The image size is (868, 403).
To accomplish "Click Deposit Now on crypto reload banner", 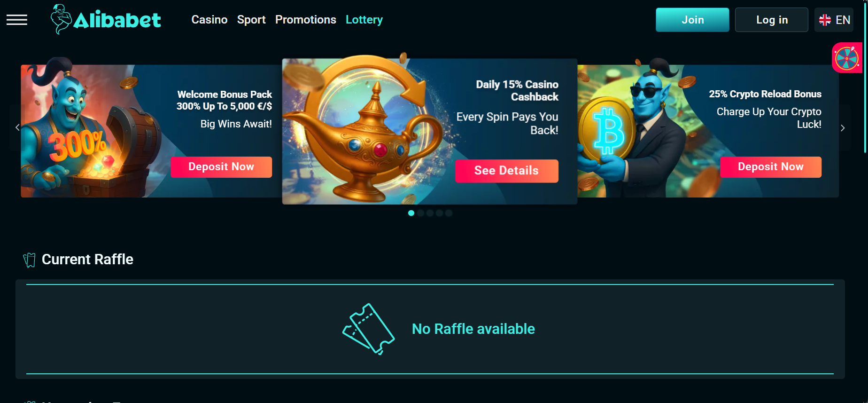I will [771, 167].
